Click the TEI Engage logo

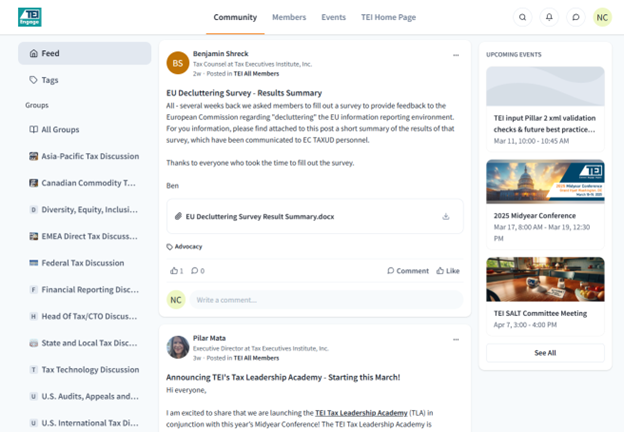[29, 17]
